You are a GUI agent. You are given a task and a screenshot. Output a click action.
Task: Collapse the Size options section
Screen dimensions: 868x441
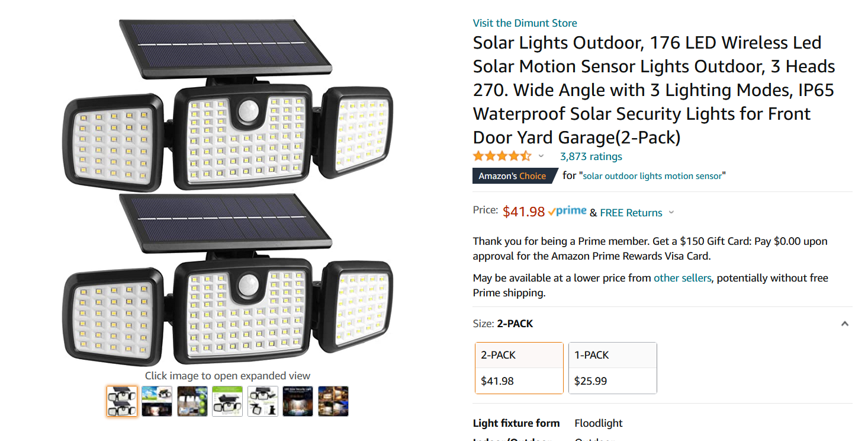[845, 324]
